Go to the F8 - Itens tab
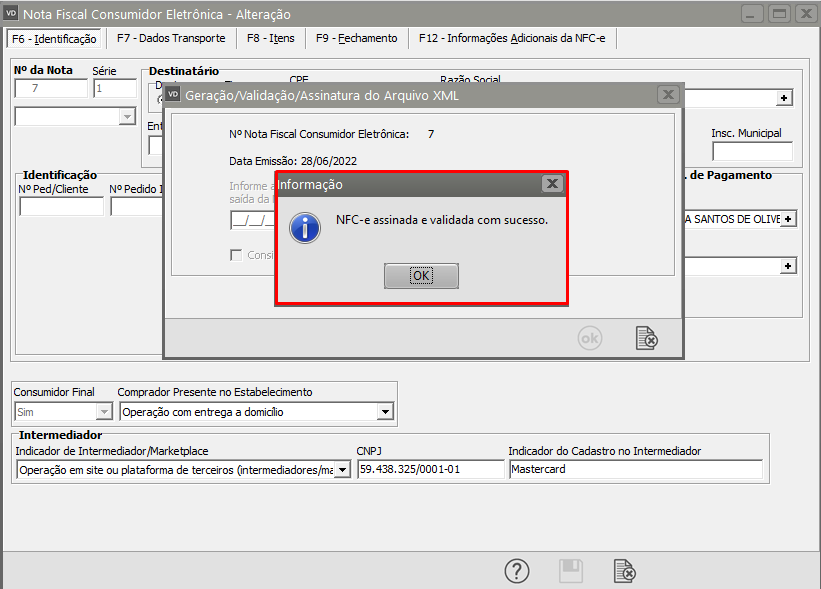The width and height of the screenshot is (821, 589). (271, 38)
